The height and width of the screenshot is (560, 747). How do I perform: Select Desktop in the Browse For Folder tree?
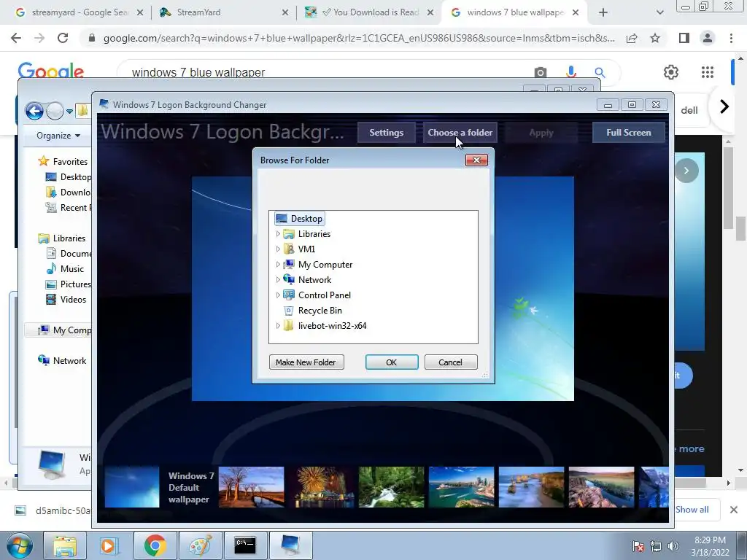pos(300,219)
